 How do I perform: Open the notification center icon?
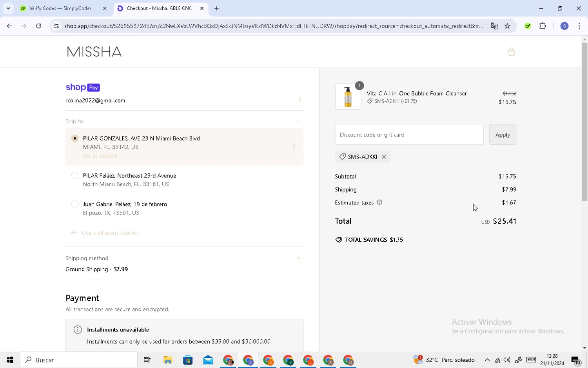[575, 360]
